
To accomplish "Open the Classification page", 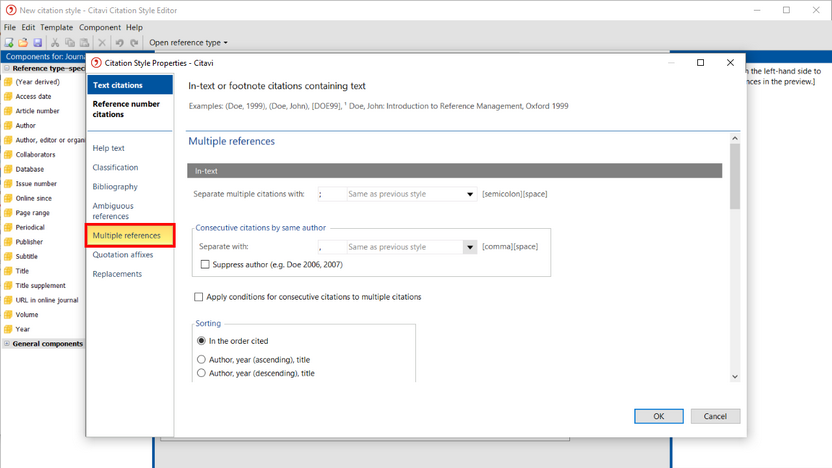I will click(115, 167).
